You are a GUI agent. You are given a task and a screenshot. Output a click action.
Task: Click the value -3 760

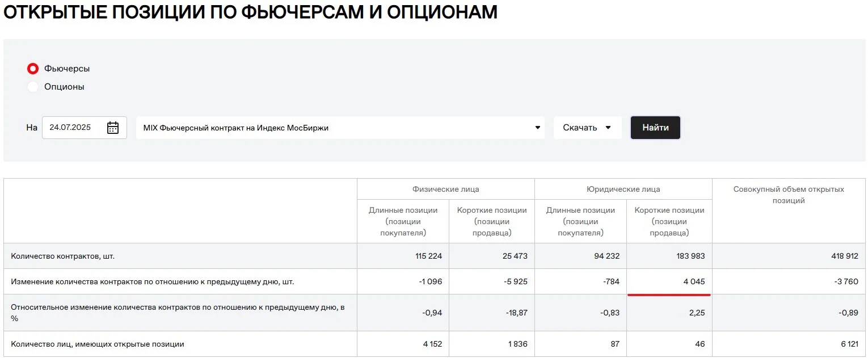click(846, 281)
